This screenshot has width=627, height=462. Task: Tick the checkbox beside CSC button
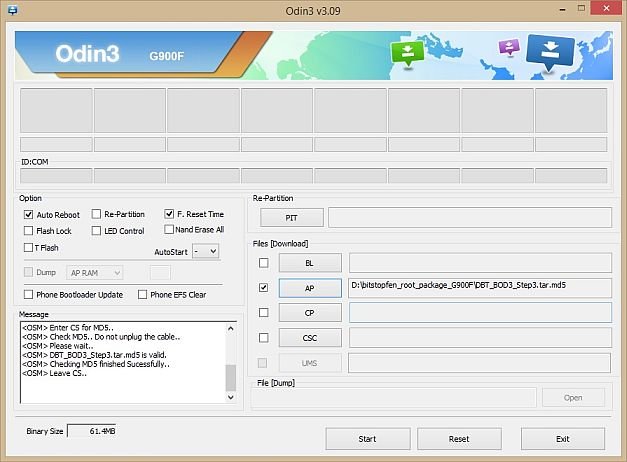(x=264, y=338)
